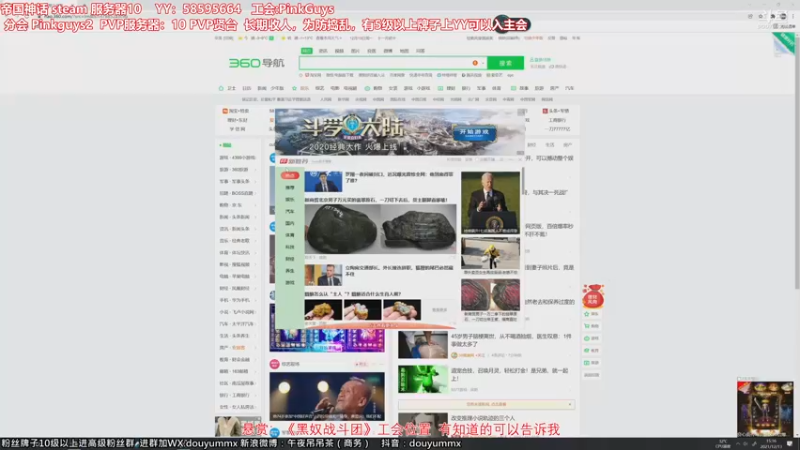Click the star icon in right floating bar
The image size is (800, 450).
click(587, 314)
